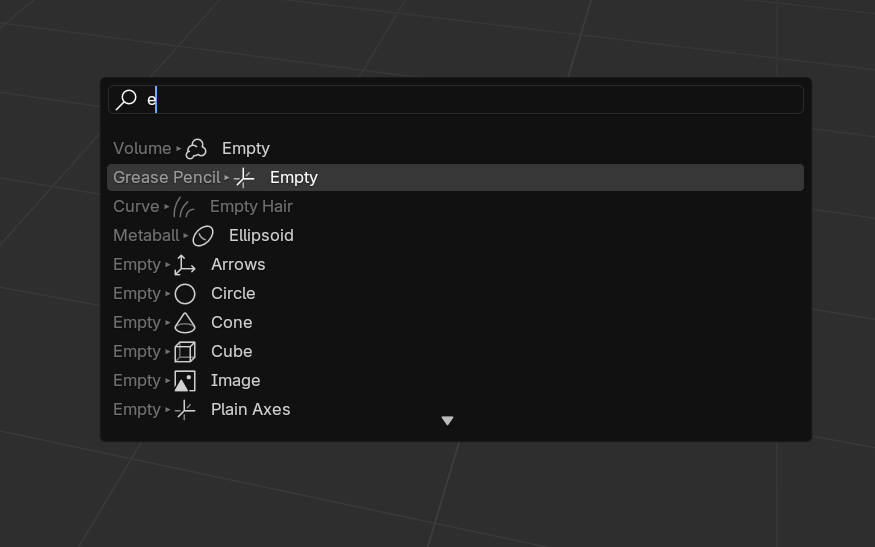Click the search input field
The image size is (875, 547).
pyautogui.click(x=455, y=100)
